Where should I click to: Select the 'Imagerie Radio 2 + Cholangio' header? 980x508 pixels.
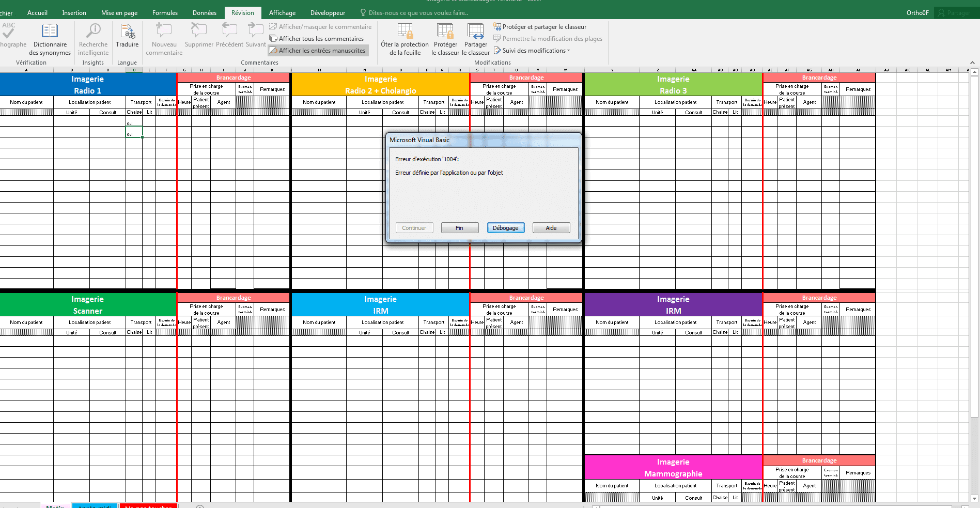click(381, 85)
